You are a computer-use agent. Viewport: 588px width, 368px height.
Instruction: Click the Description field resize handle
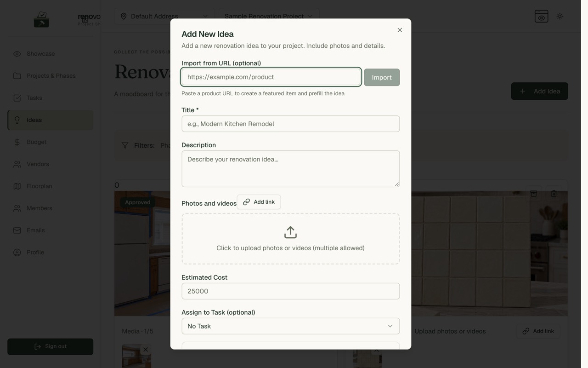pyautogui.click(x=396, y=184)
